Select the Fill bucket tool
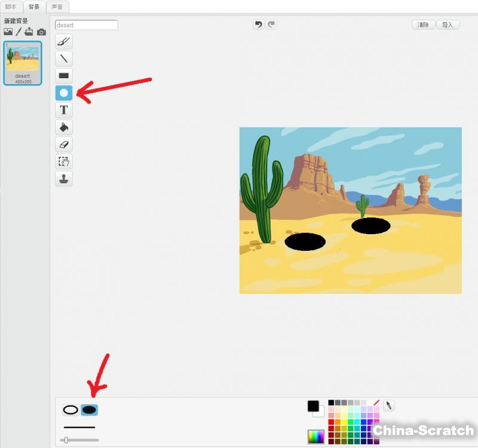The width and height of the screenshot is (478, 448). tap(64, 127)
